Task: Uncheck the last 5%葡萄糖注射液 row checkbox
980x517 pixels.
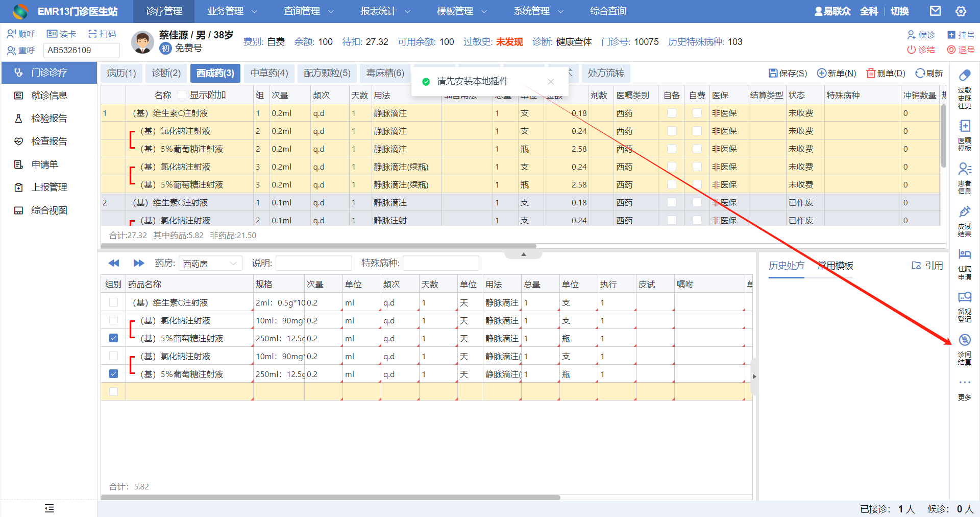Action: click(113, 374)
